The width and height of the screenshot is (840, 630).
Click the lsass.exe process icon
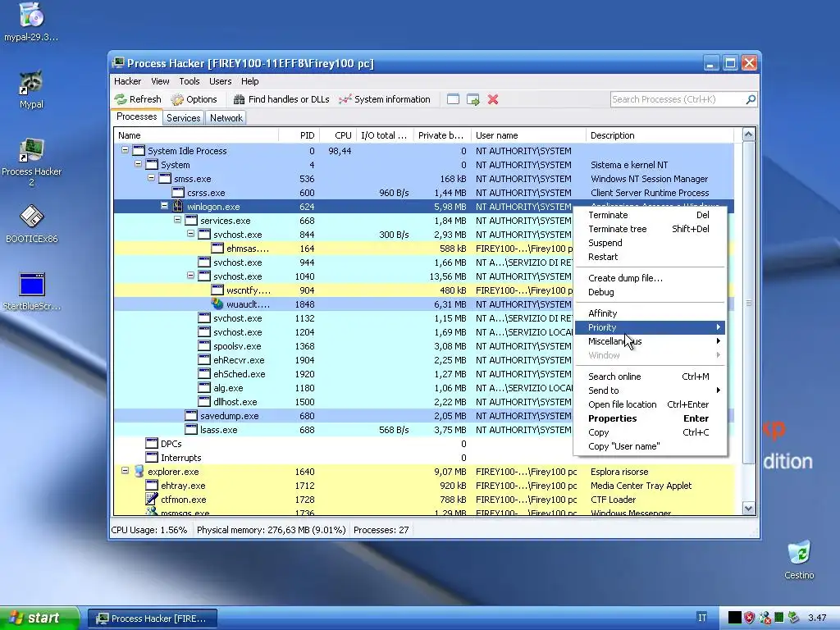point(190,430)
